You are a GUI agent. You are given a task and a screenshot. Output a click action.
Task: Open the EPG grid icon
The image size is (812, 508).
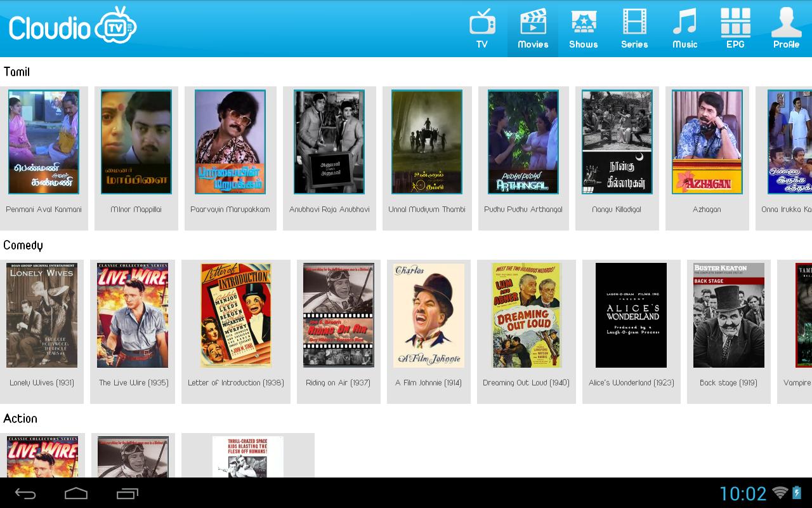[x=735, y=23]
